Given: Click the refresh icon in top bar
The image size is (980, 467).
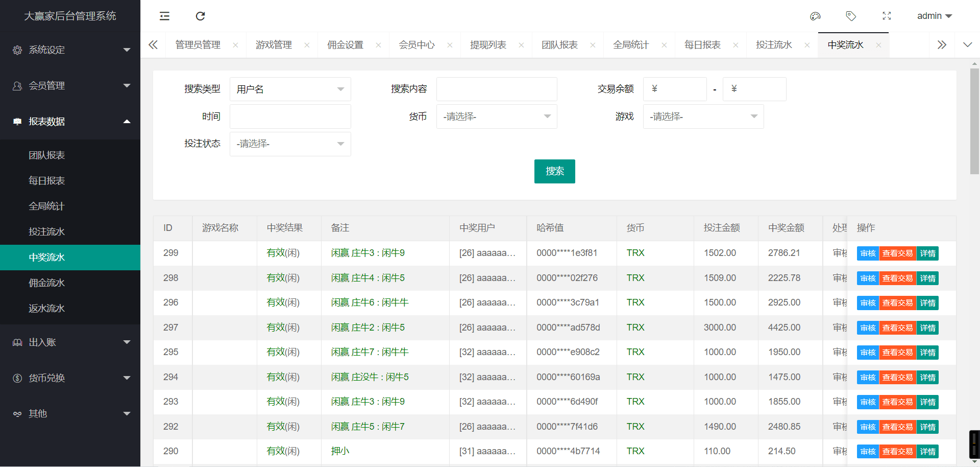Looking at the screenshot, I should click(x=200, y=16).
